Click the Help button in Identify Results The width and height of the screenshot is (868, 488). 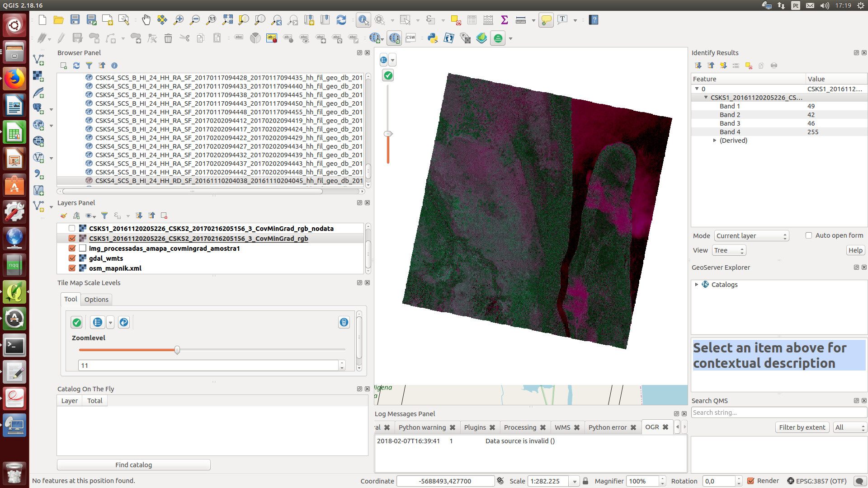pyautogui.click(x=855, y=250)
